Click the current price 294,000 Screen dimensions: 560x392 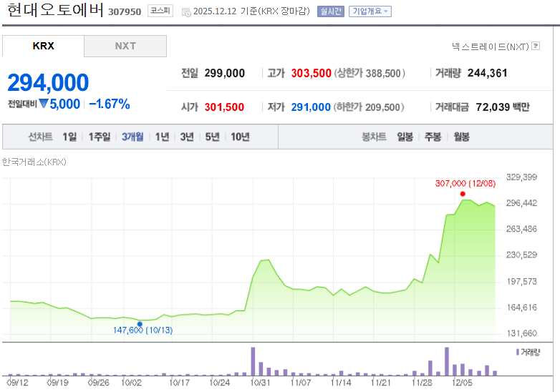click(x=48, y=83)
